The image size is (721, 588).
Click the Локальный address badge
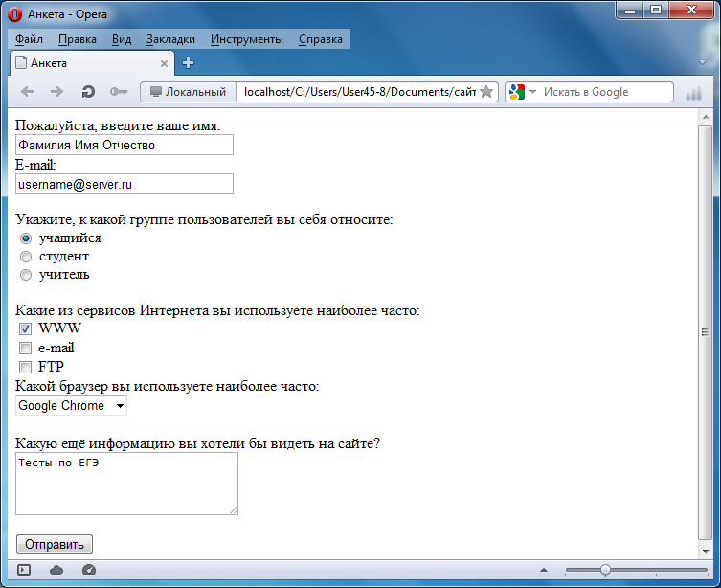(x=188, y=92)
